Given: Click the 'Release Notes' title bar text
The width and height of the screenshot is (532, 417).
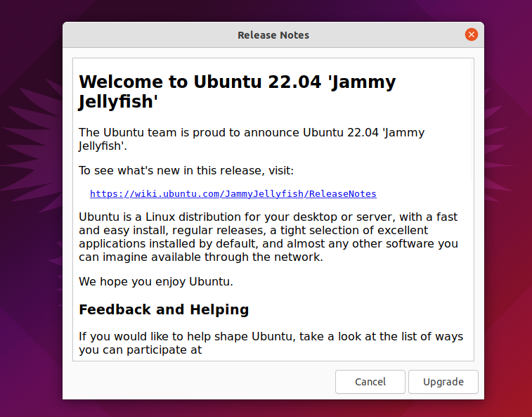Looking at the screenshot, I should [x=273, y=35].
